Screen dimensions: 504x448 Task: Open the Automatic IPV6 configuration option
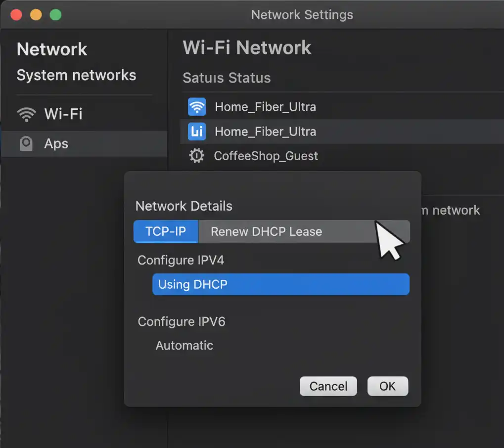(x=184, y=346)
